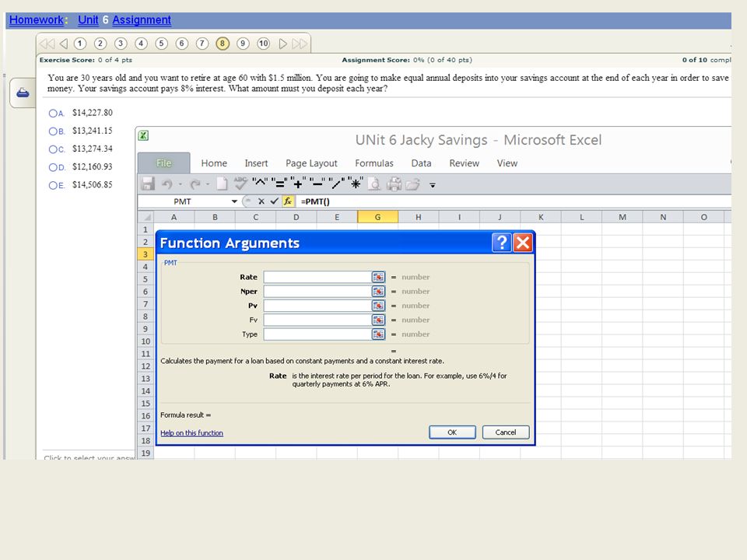Image resolution: width=747 pixels, height=560 pixels.
Task: Open the Undo history dropdown arrow
Action: 180,184
